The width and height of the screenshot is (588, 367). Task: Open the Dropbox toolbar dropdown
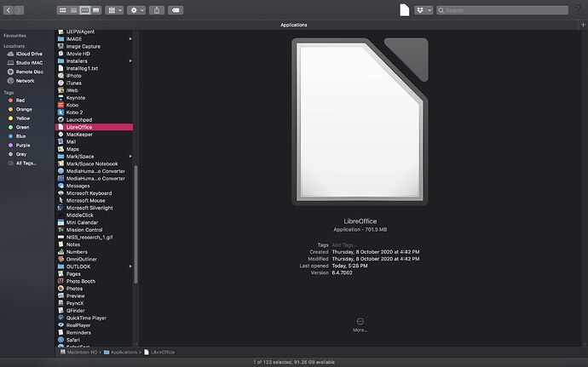[424, 10]
